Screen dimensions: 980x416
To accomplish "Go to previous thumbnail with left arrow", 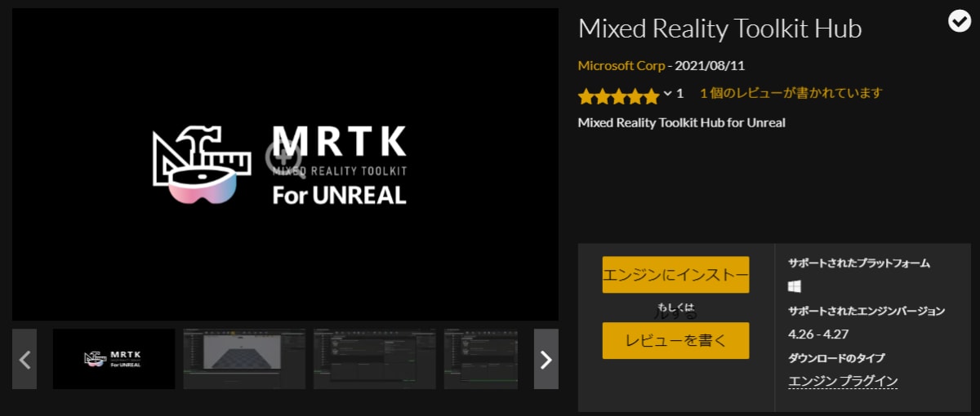I will pos(24,359).
